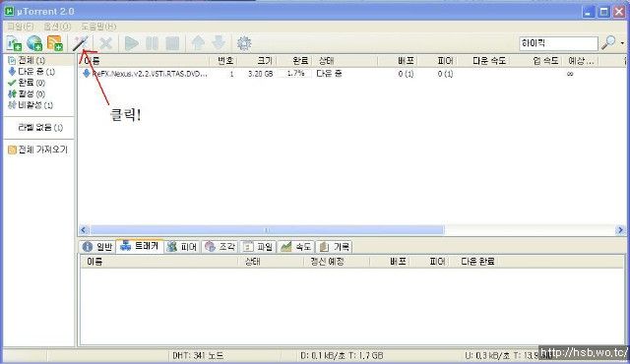The width and height of the screenshot is (630, 364).
Task: Open the 도움말(H) menu
Action: point(98,27)
